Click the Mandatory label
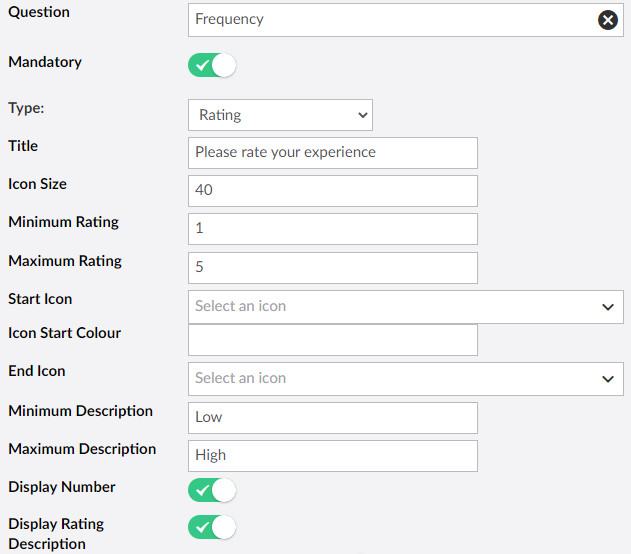This screenshot has width=631, height=554. click(45, 62)
